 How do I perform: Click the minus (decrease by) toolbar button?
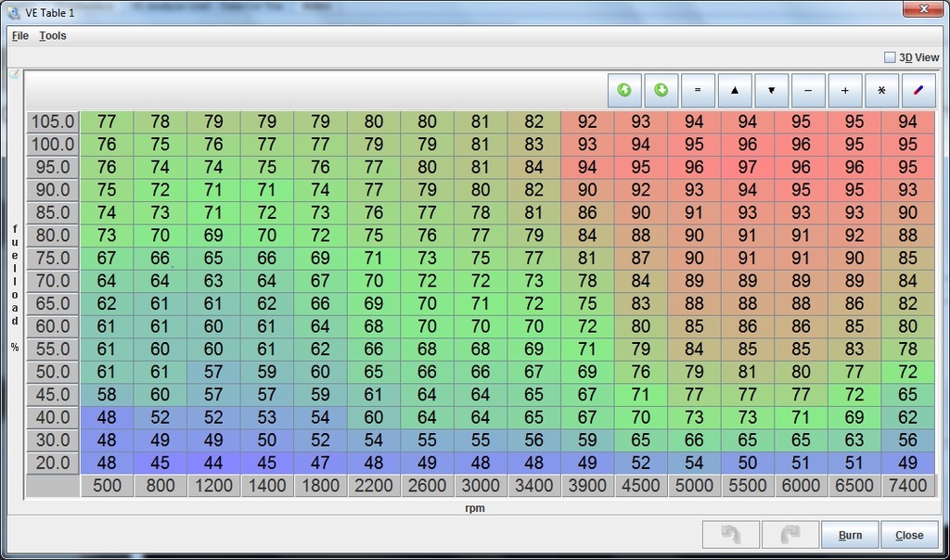tap(808, 91)
